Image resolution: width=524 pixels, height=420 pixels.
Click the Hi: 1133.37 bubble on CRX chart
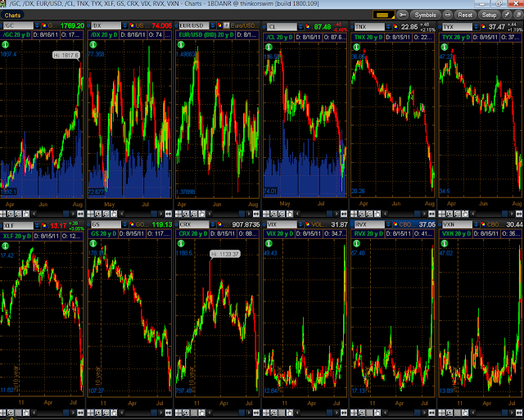[225, 255]
